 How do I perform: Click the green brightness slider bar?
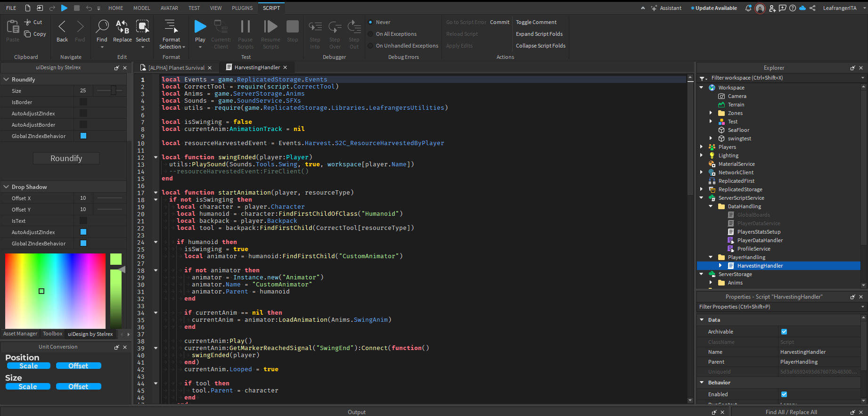(x=116, y=299)
